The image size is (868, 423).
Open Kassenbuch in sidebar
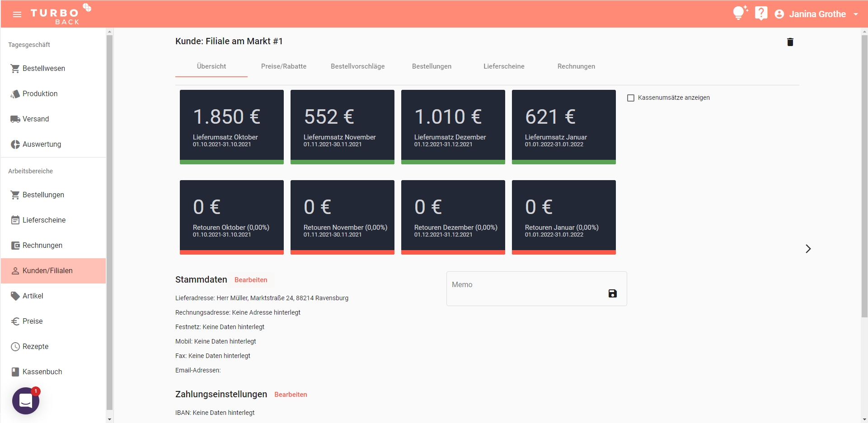(53, 372)
